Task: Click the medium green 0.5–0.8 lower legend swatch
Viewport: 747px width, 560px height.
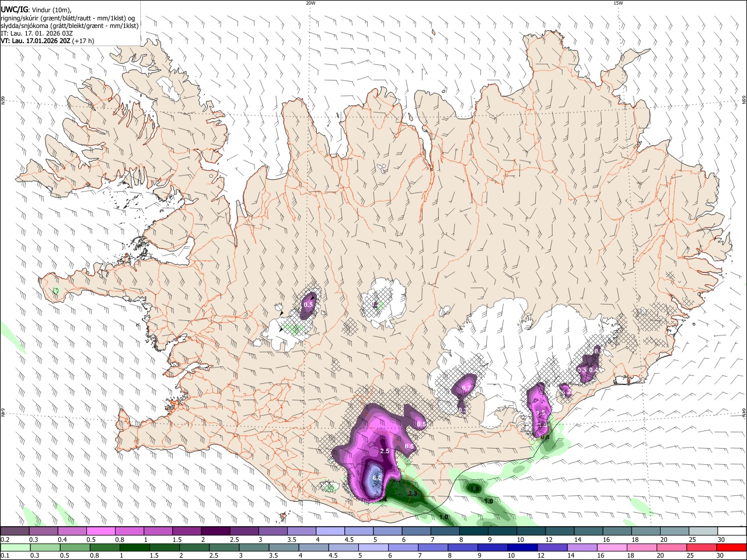Action: click(75, 547)
